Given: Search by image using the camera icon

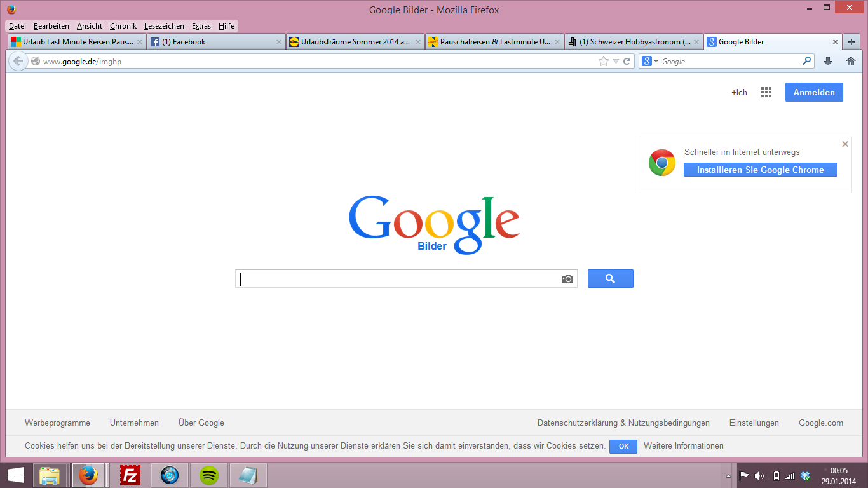Looking at the screenshot, I should click(x=567, y=279).
